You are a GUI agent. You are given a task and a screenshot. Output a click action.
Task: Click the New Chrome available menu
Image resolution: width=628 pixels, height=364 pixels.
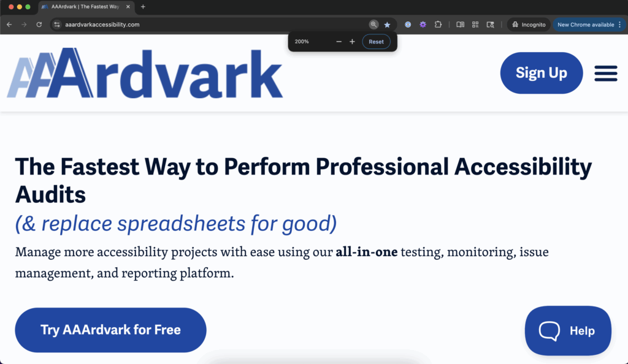pyautogui.click(x=589, y=25)
